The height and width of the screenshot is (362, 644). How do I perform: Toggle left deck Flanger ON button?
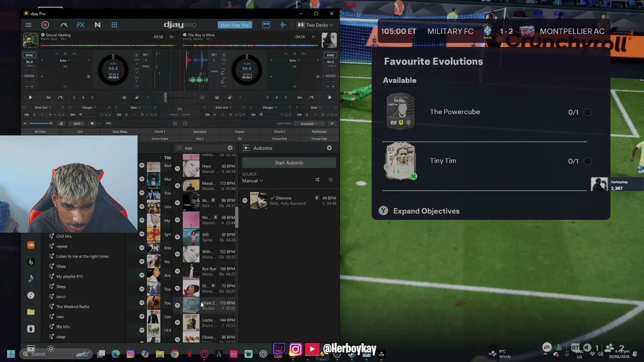pyautogui.click(x=72, y=115)
